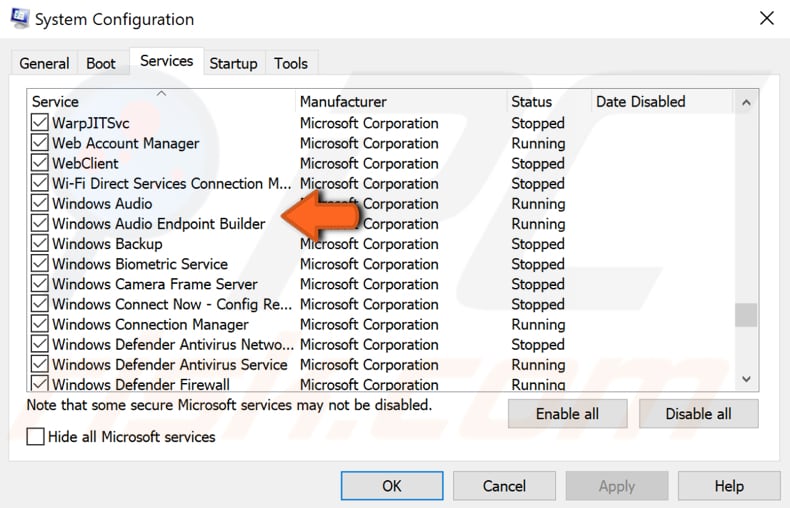Sort by the Manufacturer column header

pos(401,101)
